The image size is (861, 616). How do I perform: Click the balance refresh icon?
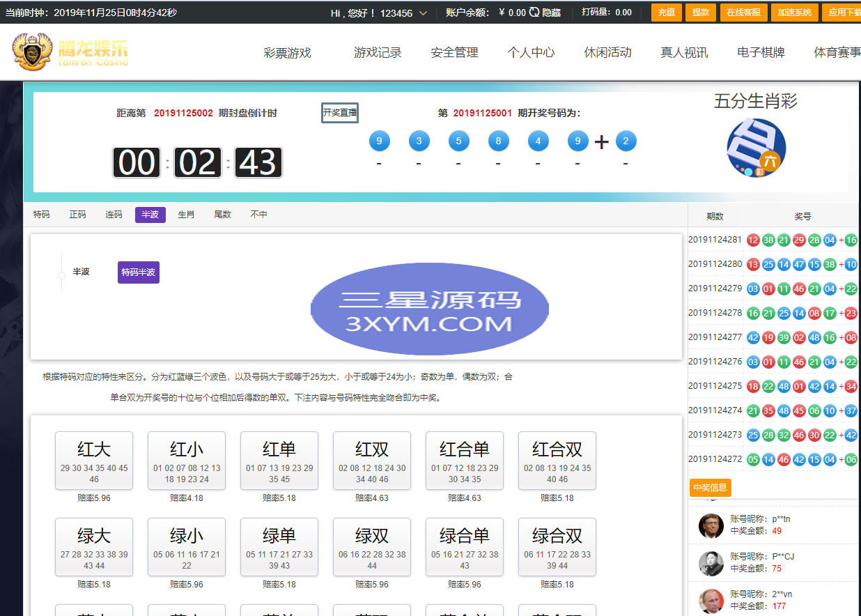point(534,13)
